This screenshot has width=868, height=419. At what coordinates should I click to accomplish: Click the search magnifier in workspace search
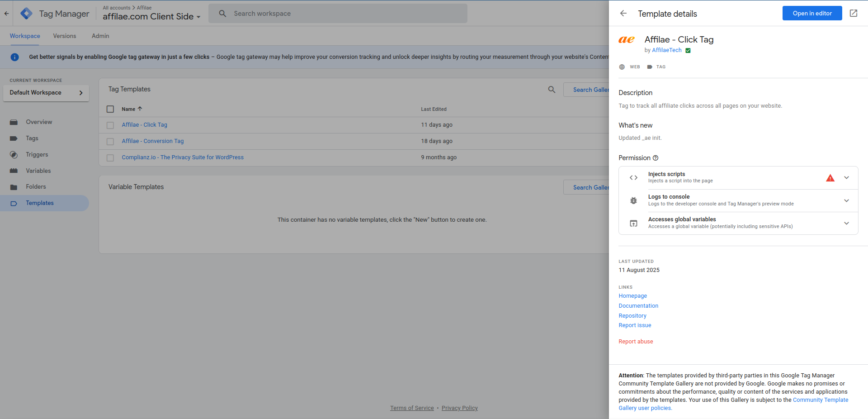point(222,14)
